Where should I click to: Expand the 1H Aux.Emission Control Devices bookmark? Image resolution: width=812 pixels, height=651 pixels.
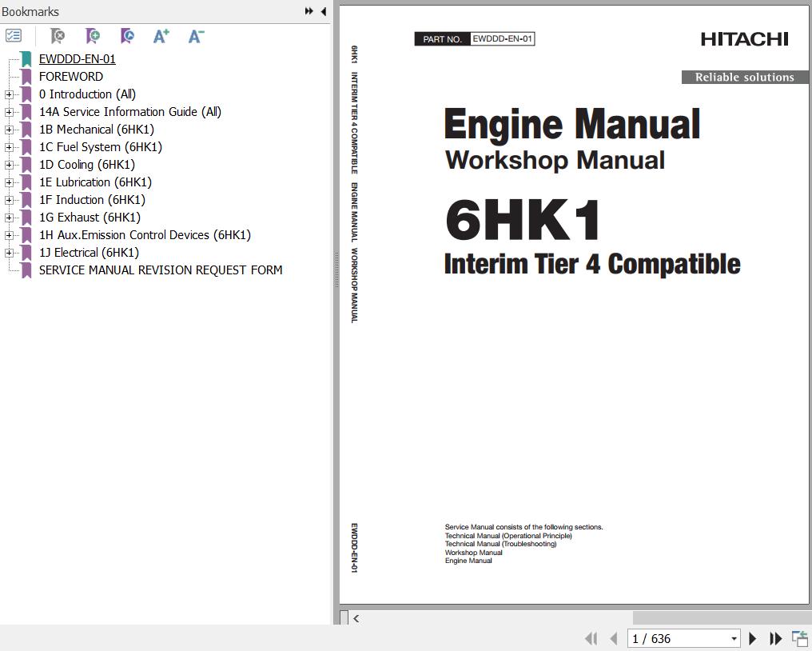coord(9,236)
